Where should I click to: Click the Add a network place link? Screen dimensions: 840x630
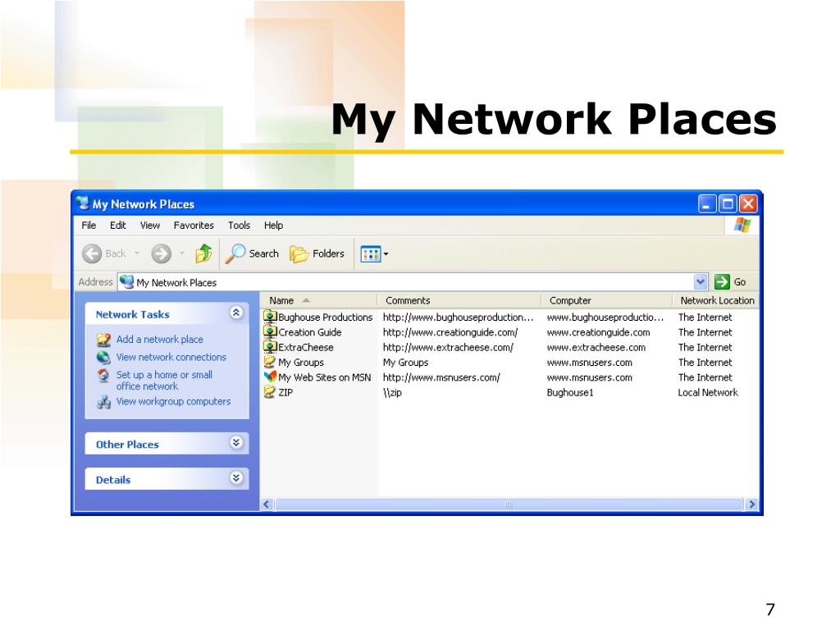160,340
